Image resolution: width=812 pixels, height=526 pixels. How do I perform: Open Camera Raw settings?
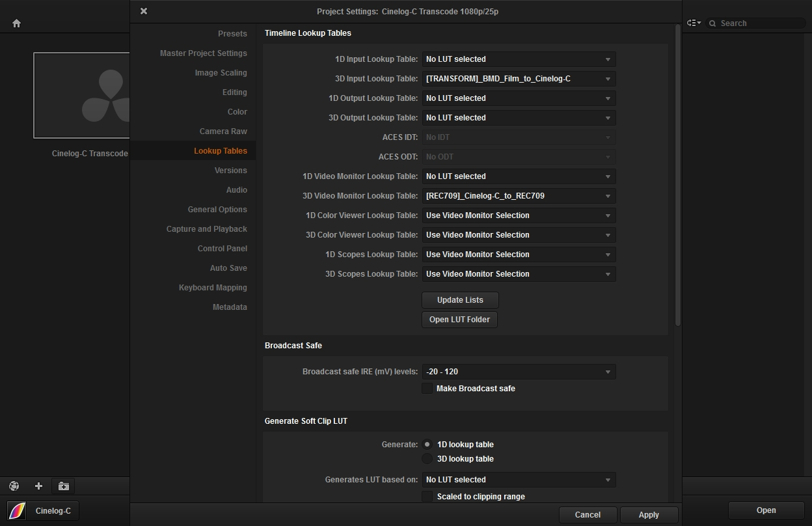point(223,131)
